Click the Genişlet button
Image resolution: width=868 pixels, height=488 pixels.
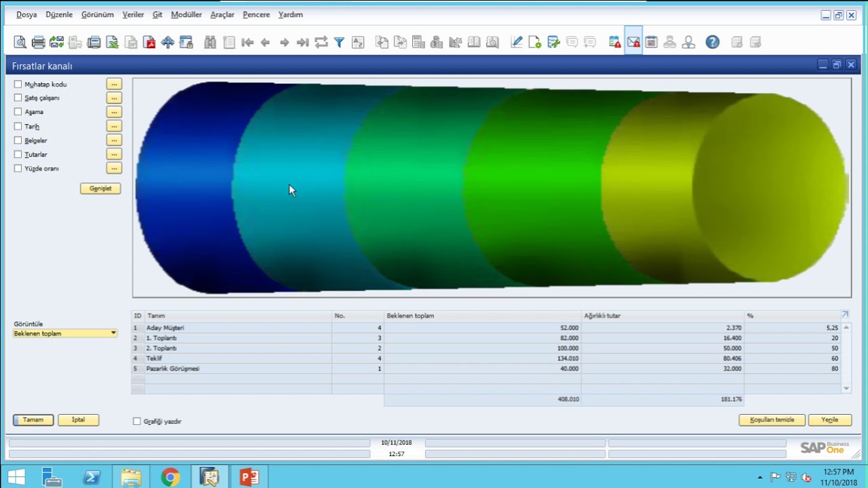click(x=100, y=188)
